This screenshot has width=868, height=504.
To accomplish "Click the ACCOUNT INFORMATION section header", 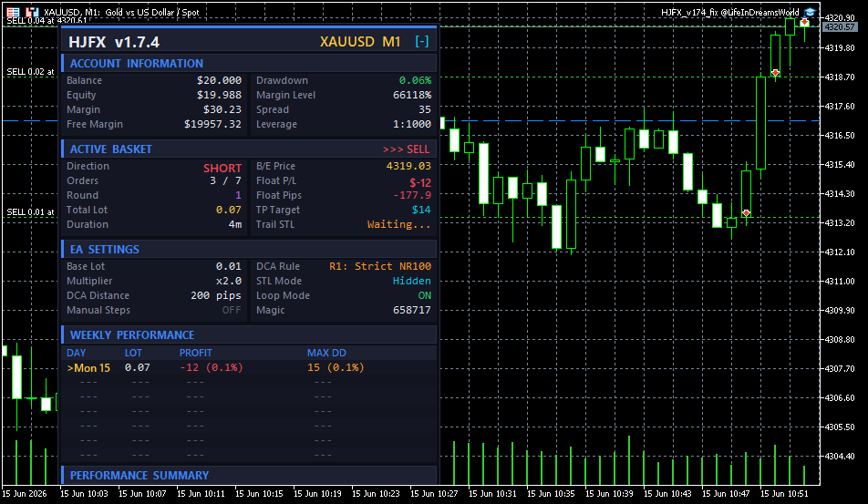I will [x=249, y=63].
